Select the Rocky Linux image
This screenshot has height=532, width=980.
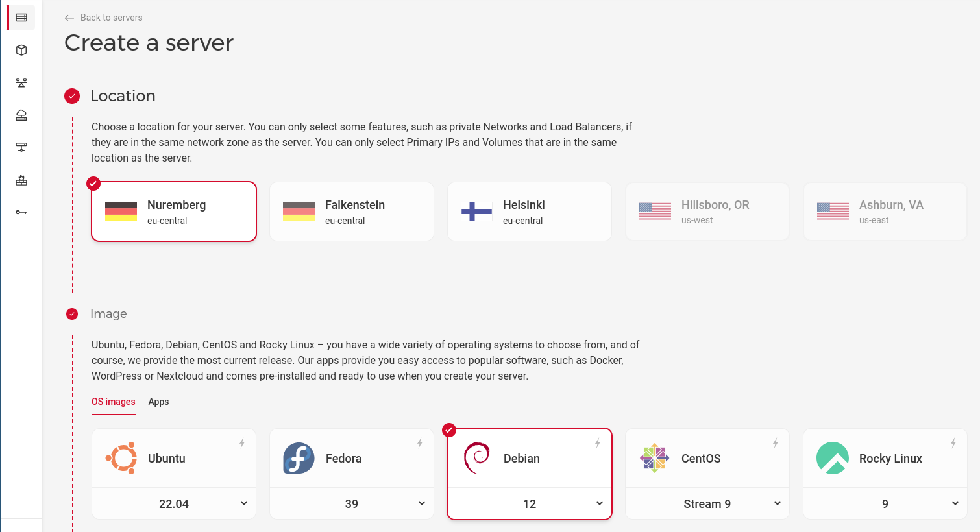click(x=885, y=458)
